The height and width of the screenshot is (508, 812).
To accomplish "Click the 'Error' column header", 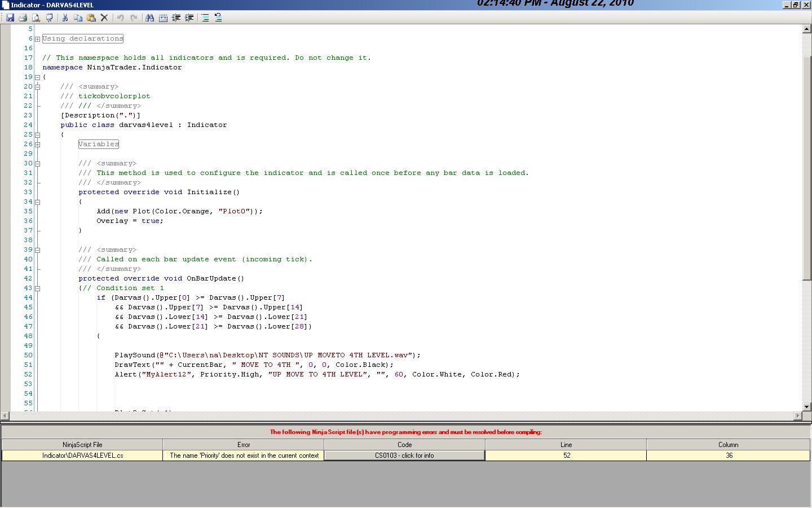I will coord(244,445).
